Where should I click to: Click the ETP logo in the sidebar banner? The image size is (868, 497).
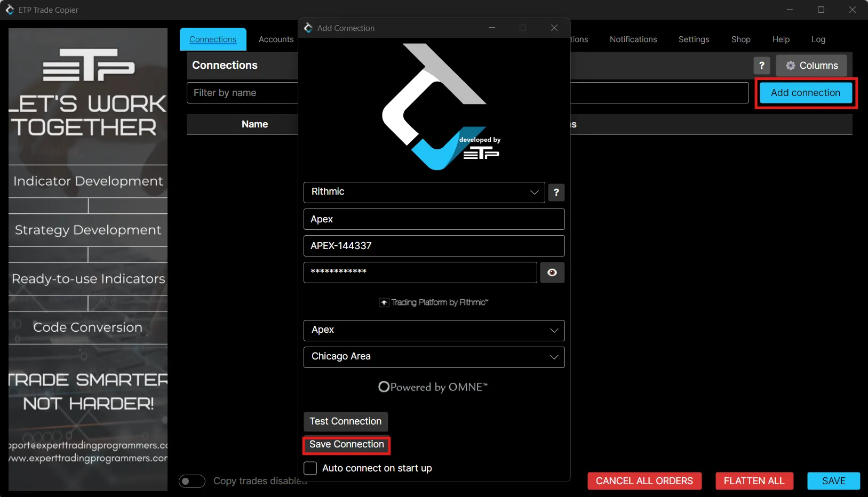click(x=89, y=65)
